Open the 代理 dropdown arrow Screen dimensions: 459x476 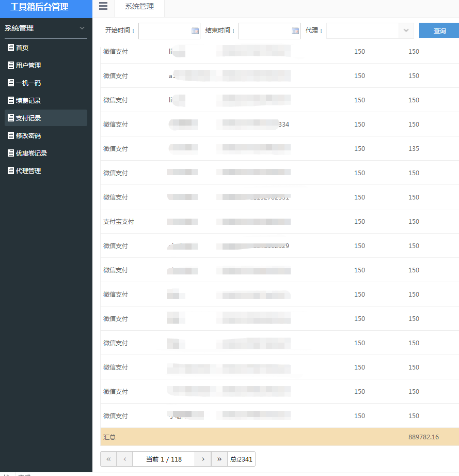pos(406,30)
